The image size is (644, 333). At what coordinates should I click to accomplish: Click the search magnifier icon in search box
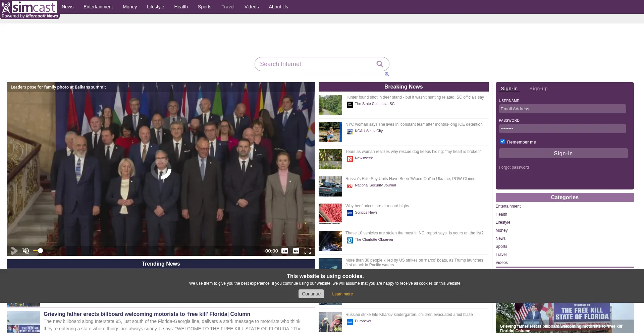380,64
